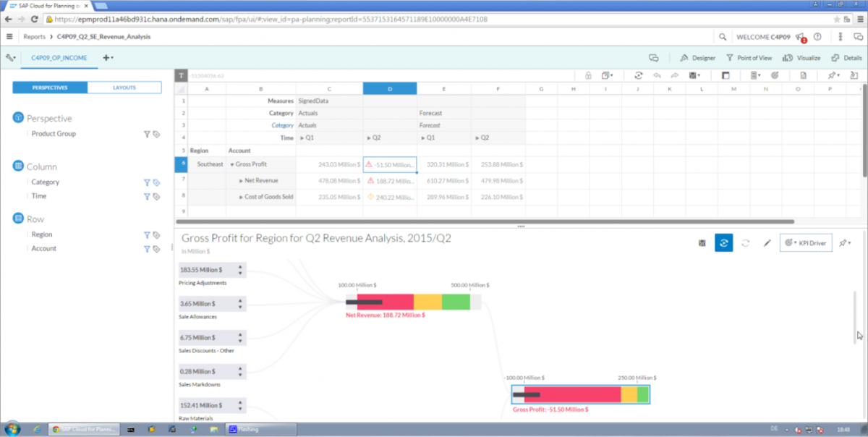Click the freeze panes icon in grid toolbar
This screenshot has height=437, width=868.
point(726,75)
